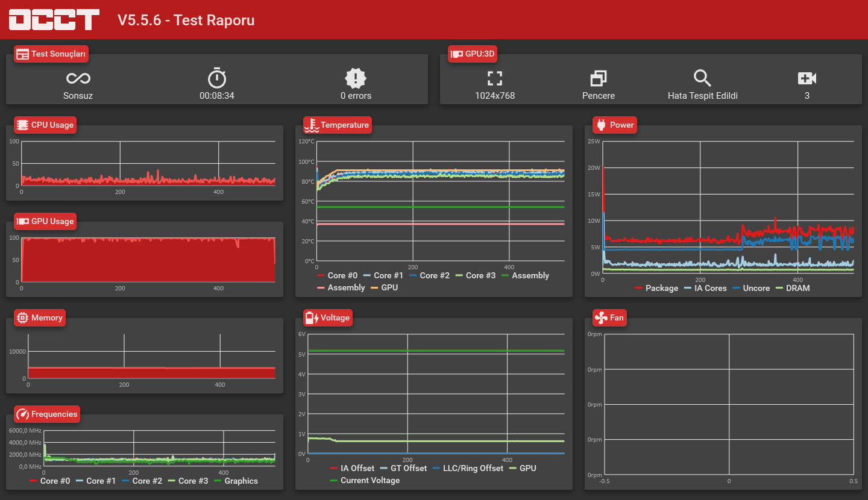868x500 pixels.
Task: Click the stopwatch elapsed-time icon
Action: [217, 78]
